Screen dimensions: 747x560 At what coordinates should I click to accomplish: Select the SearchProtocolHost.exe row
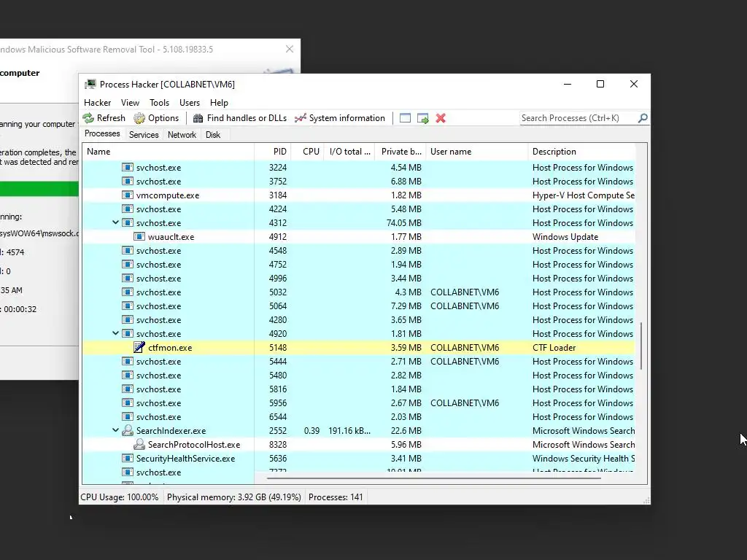pos(359,444)
